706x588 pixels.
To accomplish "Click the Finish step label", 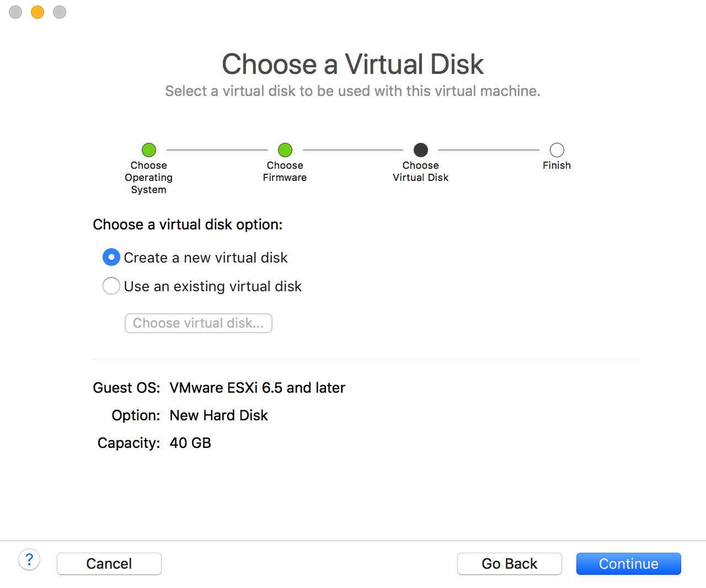I will [557, 165].
